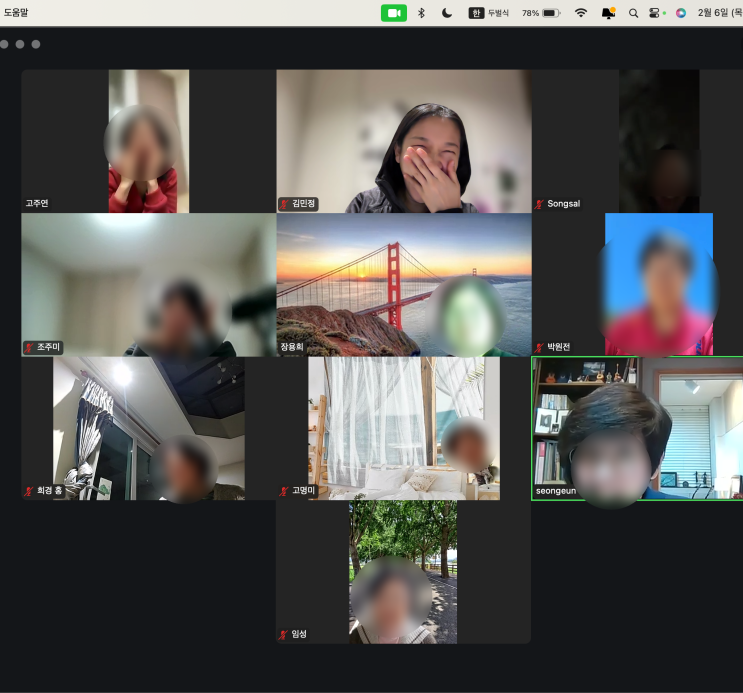This screenshot has width=743, height=693.
Task: Open the 도움말 menu
Action: point(16,12)
